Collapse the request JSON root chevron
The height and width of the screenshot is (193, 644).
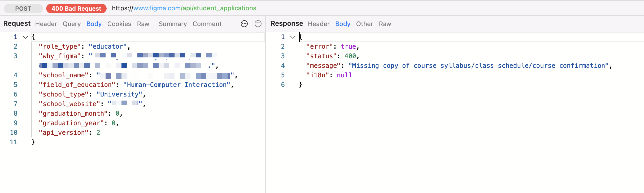tap(25, 37)
